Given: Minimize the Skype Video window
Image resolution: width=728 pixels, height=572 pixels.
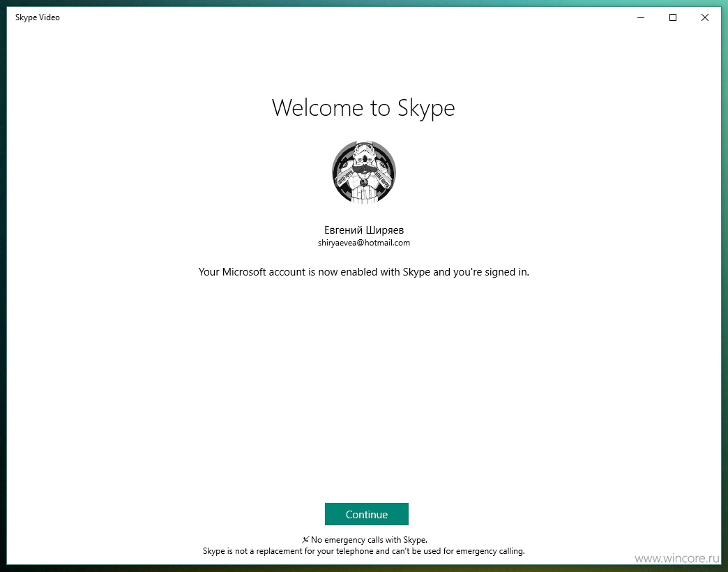Looking at the screenshot, I should pyautogui.click(x=641, y=17).
